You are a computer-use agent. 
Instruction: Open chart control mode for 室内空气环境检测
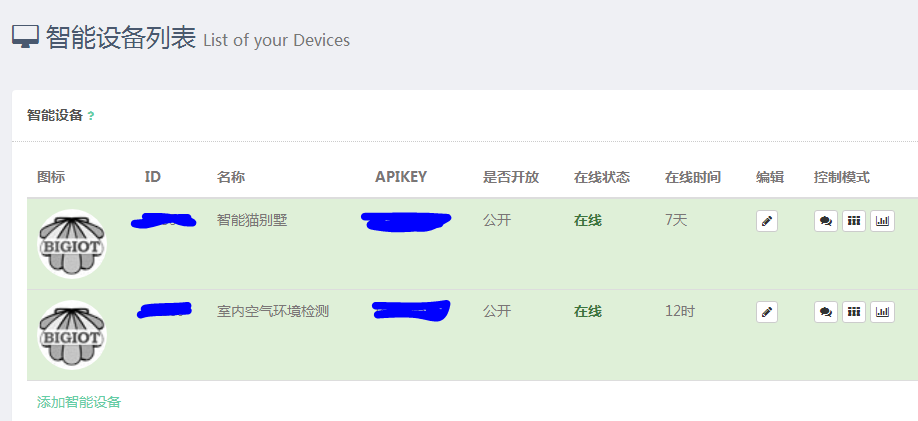(x=882, y=312)
